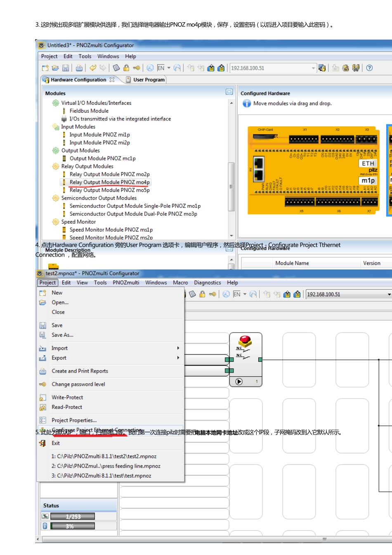Click the Modules list vertical scrollbar
The height and width of the screenshot is (555, 392).
click(231, 187)
